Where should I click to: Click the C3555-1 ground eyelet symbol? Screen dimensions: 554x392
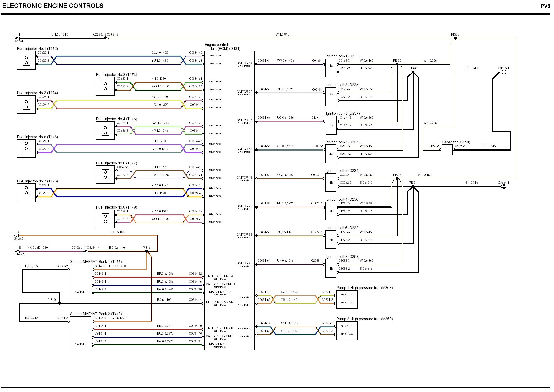pos(504,72)
